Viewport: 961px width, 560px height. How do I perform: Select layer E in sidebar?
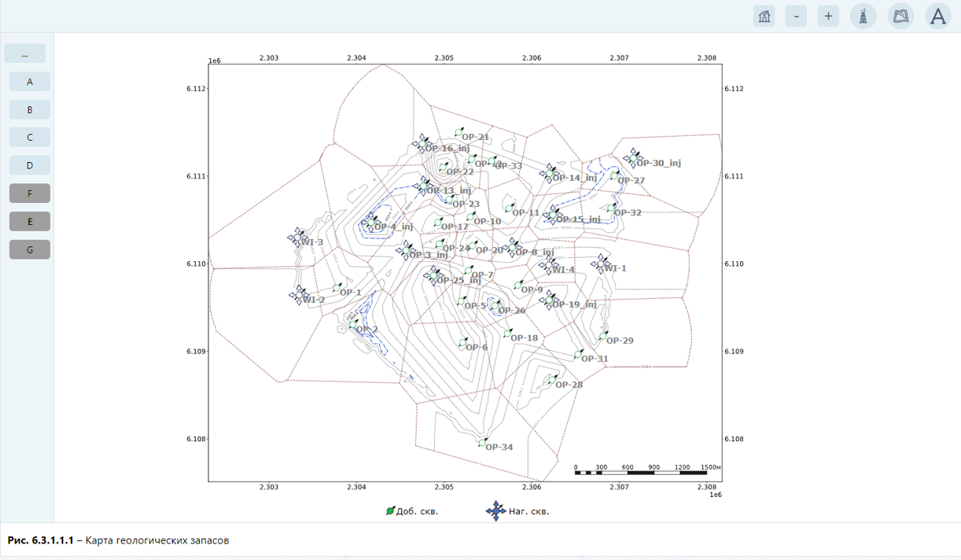click(x=30, y=222)
